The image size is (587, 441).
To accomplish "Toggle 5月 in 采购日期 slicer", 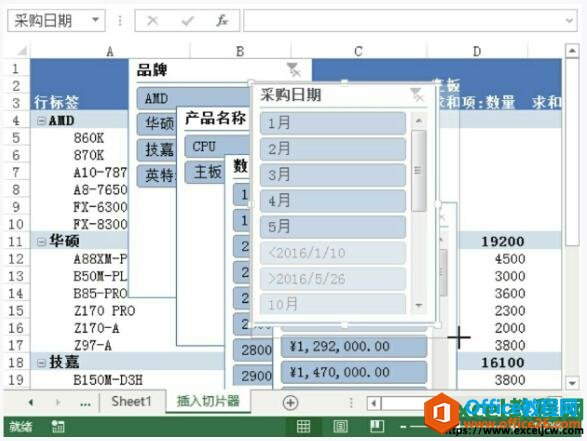I will [x=333, y=227].
